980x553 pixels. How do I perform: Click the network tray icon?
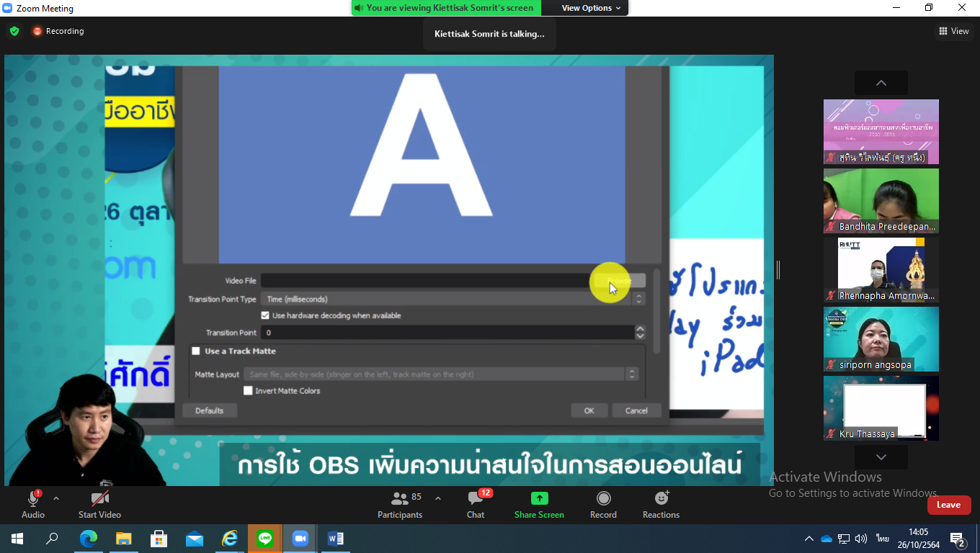click(844, 539)
